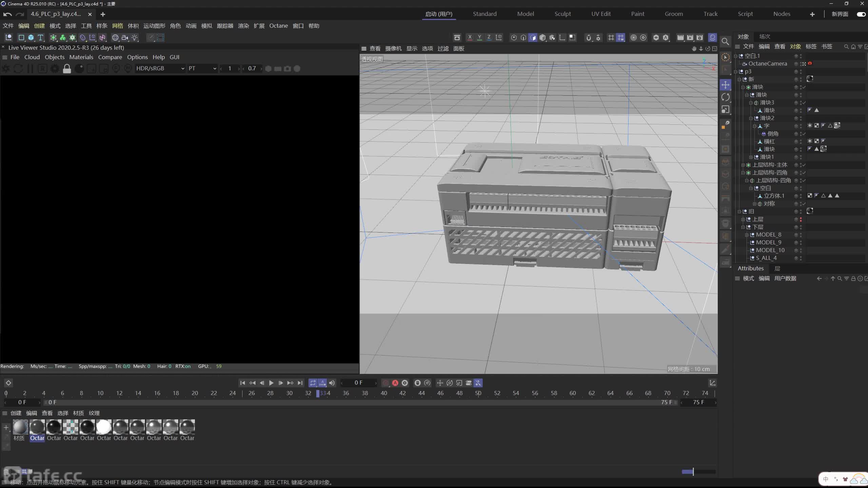Collapse the 旧 tree node
868x488 pixels.
739,211
